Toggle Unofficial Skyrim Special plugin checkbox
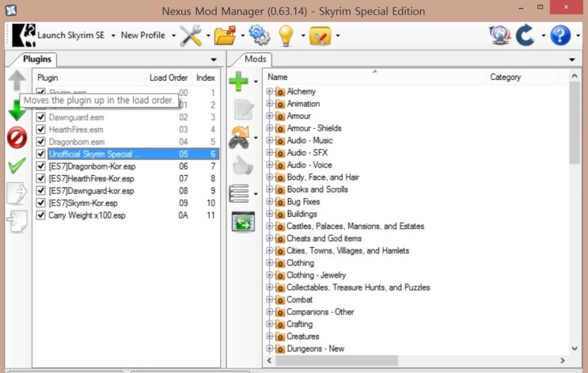Image resolution: width=588 pixels, height=373 pixels. [x=41, y=154]
